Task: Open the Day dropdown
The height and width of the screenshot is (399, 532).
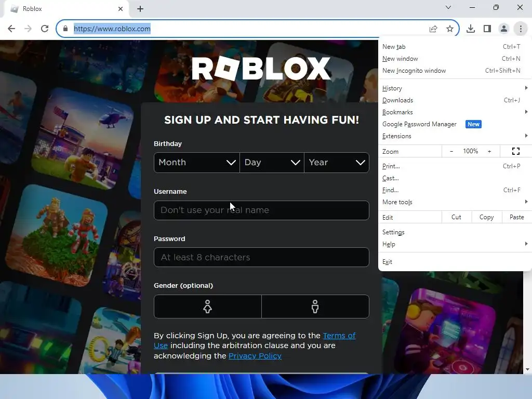Action: [272, 163]
